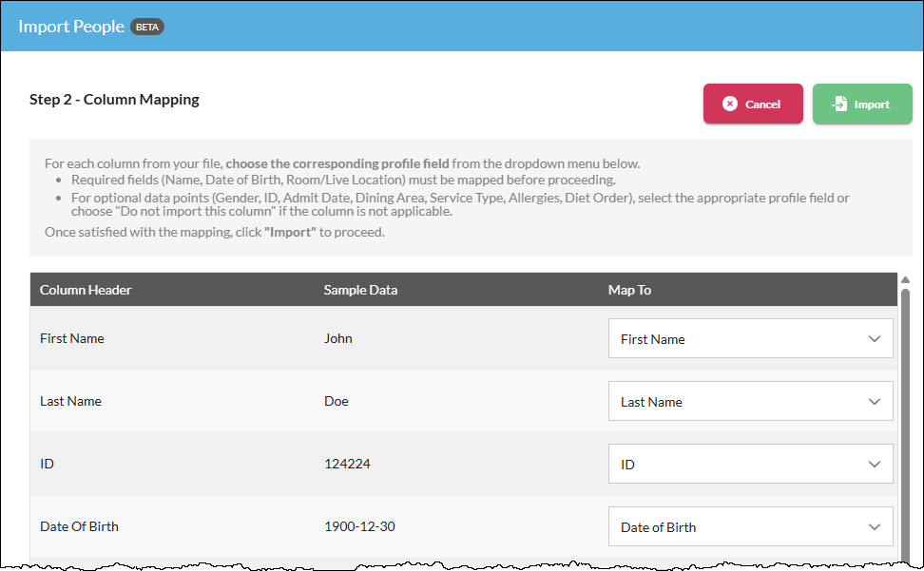
Task: Click the scroll up arrow of the table
Action: click(905, 280)
